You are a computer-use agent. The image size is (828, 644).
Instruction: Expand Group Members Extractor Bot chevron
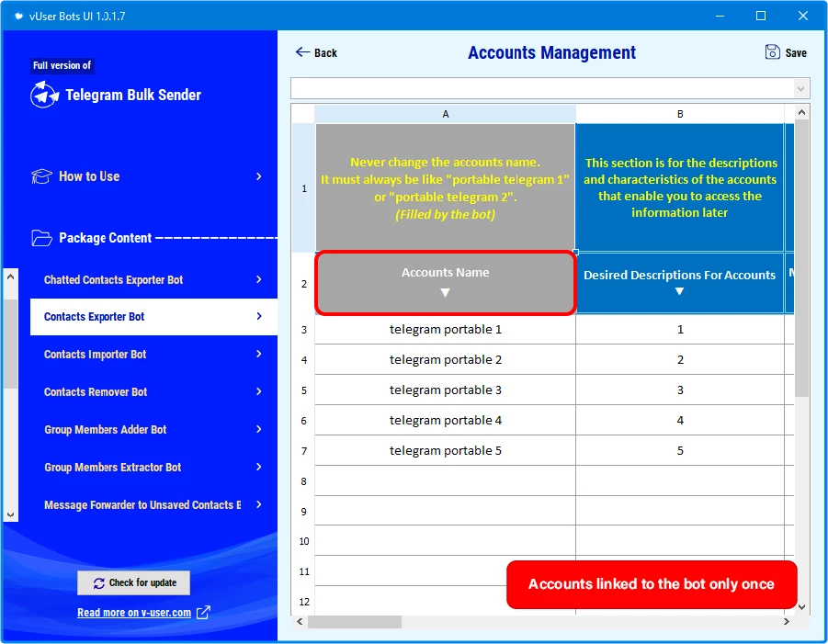(x=259, y=467)
